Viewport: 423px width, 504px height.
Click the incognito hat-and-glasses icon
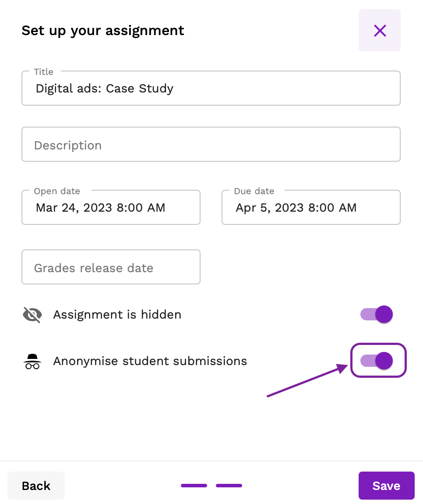32,361
